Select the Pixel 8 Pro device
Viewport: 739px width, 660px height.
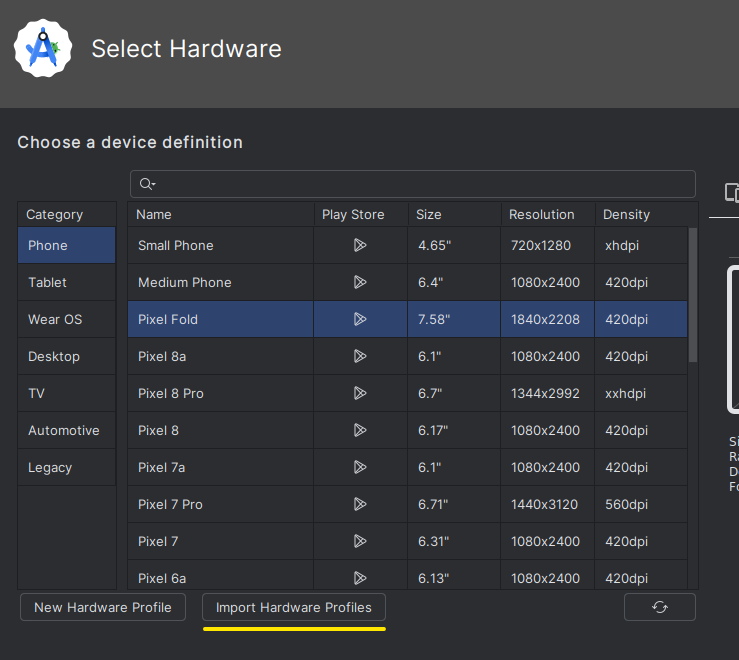pos(221,393)
